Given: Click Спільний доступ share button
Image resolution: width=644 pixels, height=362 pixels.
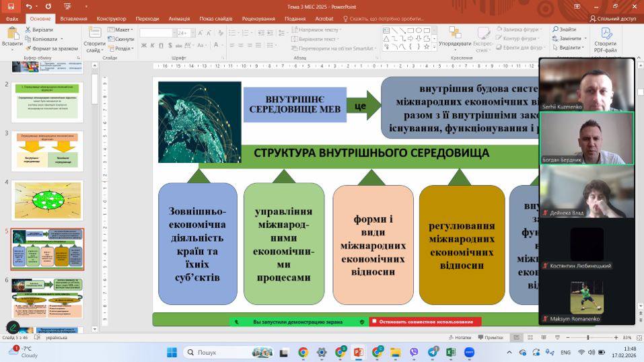Looking at the screenshot, I should click(613, 18).
